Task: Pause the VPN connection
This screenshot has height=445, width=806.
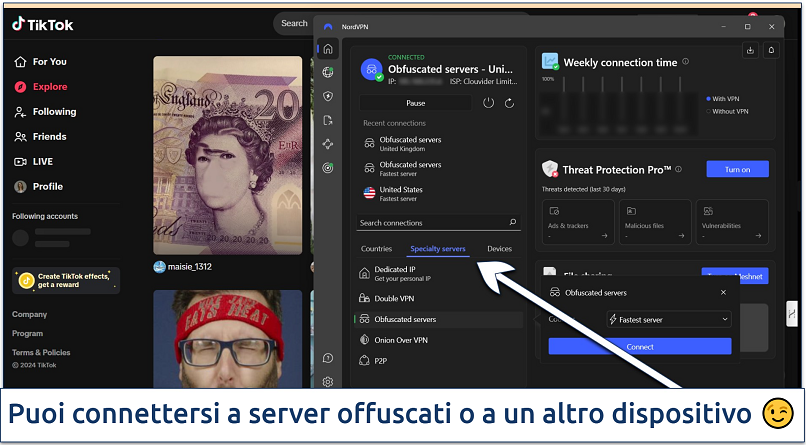Action: (415, 103)
